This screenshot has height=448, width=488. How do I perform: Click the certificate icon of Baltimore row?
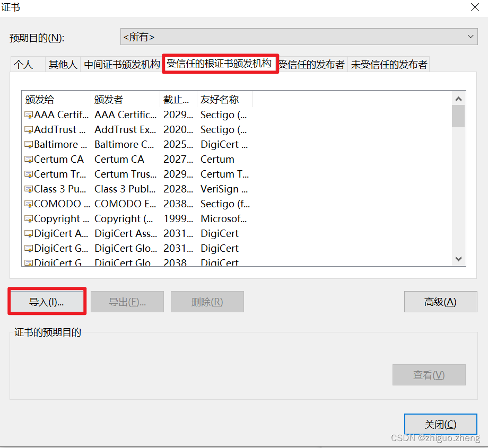(29, 145)
